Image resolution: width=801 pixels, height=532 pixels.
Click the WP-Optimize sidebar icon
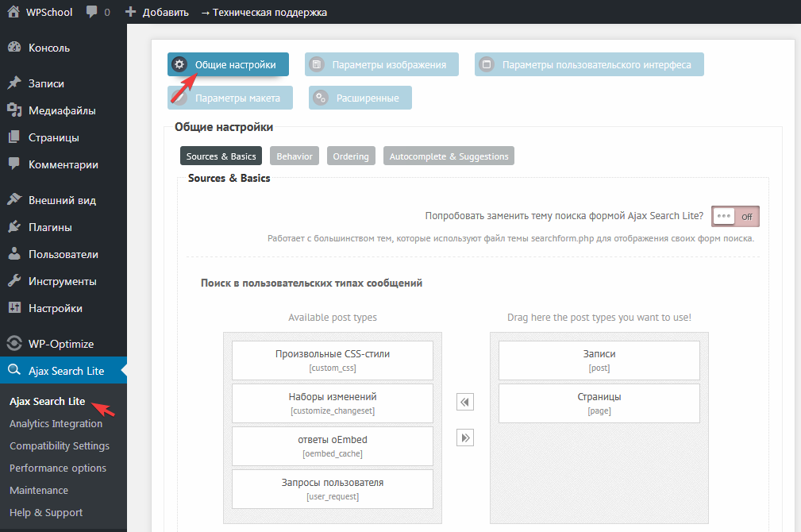14,344
